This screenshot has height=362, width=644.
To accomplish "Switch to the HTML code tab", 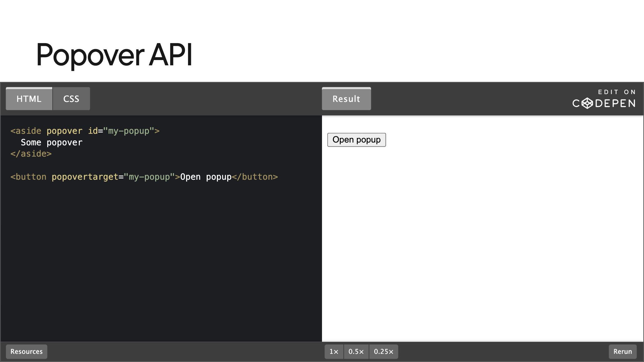I will 29,99.
